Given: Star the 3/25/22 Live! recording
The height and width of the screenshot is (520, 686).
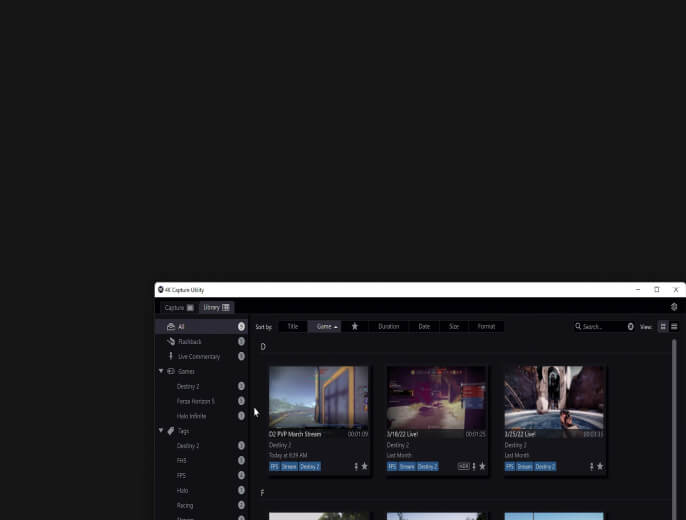Looking at the screenshot, I should click(600, 466).
